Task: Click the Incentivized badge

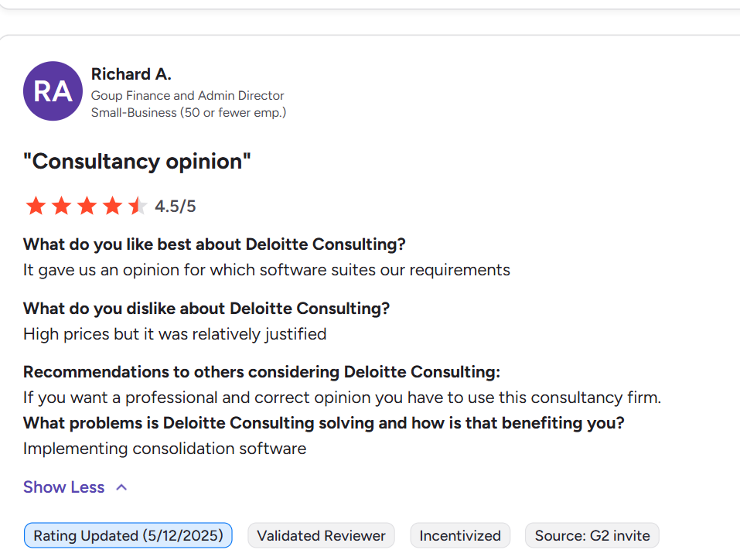Action: pos(460,535)
